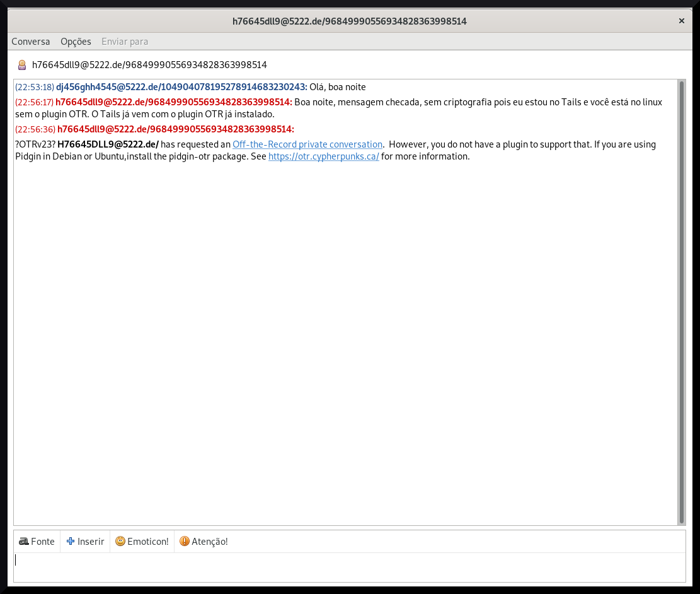Click the buddy status icon beside h76645dll9
This screenshot has width=700, height=594.
tap(22, 65)
